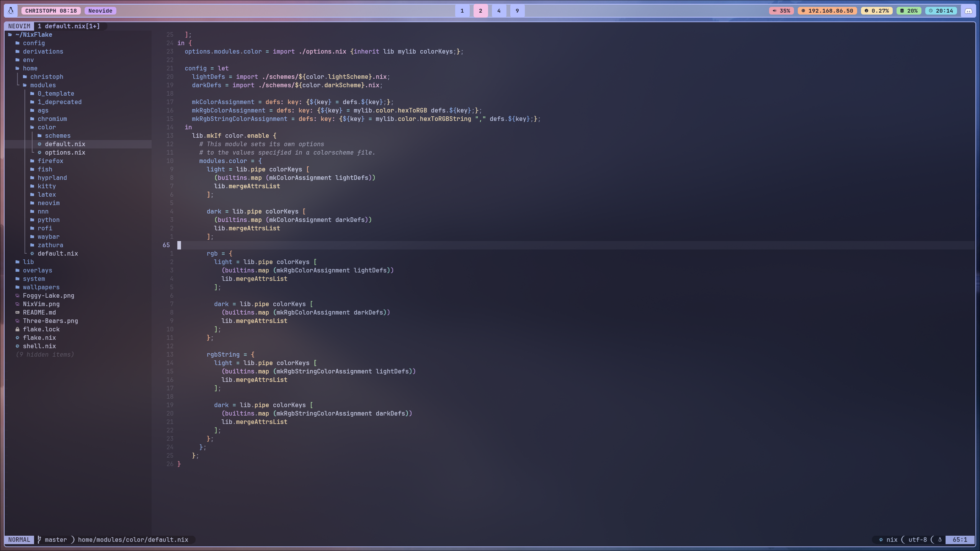The image size is (980, 551).
Task: Click the 192.168.86.50 network indicator
Action: point(827,11)
